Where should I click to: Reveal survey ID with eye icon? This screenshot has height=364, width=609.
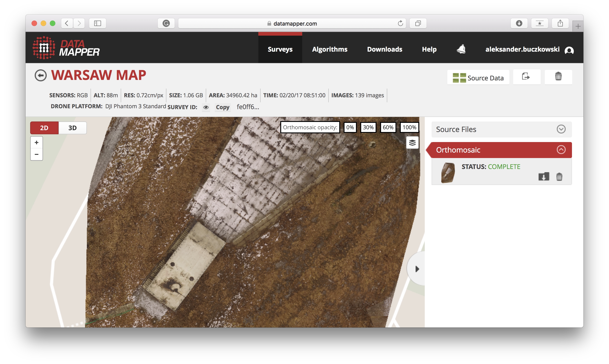click(x=206, y=107)
